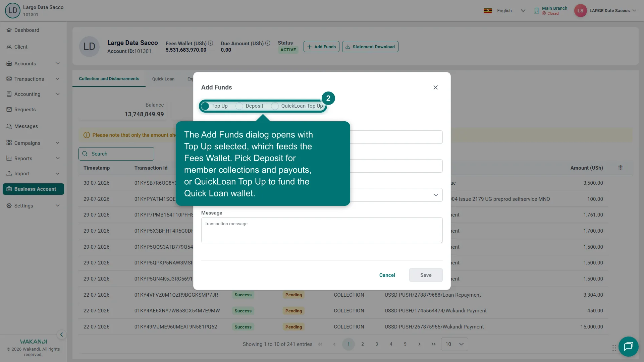Expand the Transactions menu chevron
This screenshot has height=362, width=644.
point(58,79)
